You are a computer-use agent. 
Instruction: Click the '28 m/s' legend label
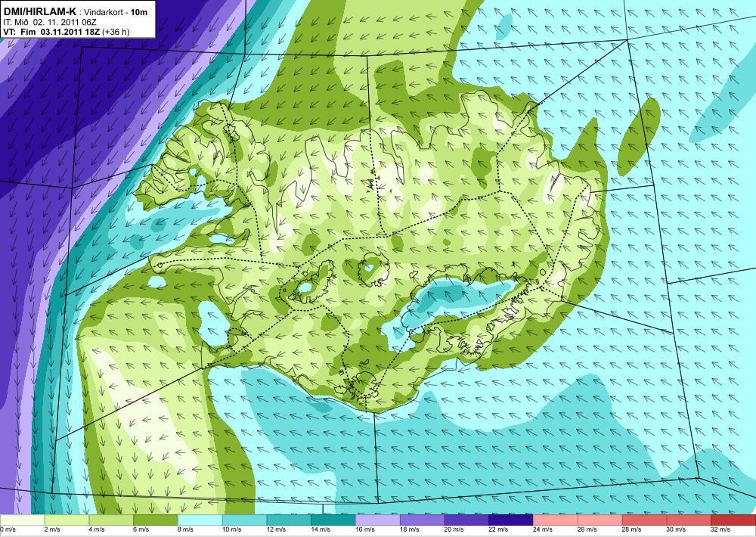tap(631, 529)
